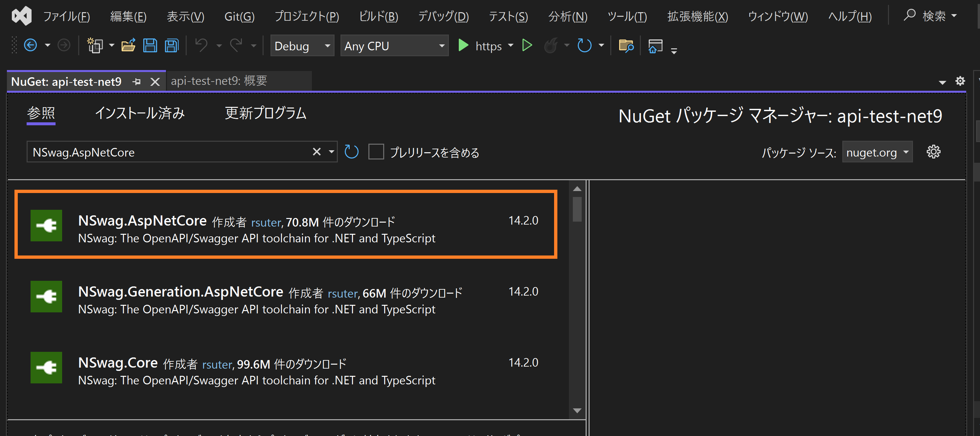980x436 pixels.
Task: Click rsuter link on NSwag.AspNetCore row
Action: (266, 222)
